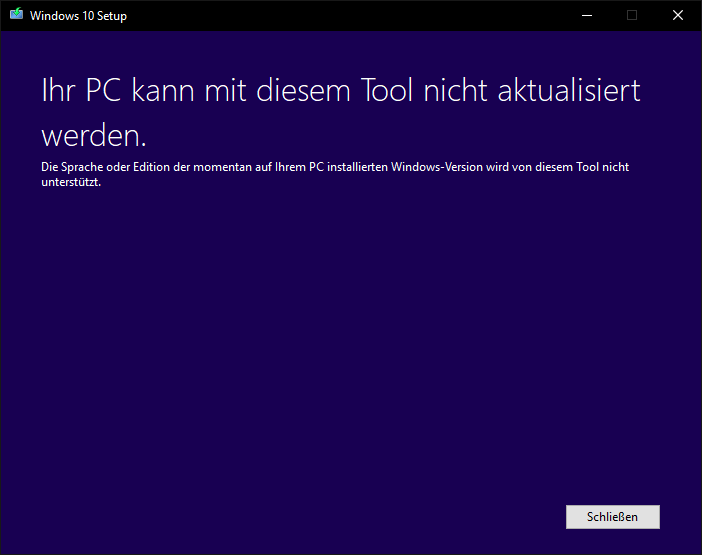This screenshot has height=555, width=702.
Task: Click the disabled maximize button
Action: coord(632,16)
